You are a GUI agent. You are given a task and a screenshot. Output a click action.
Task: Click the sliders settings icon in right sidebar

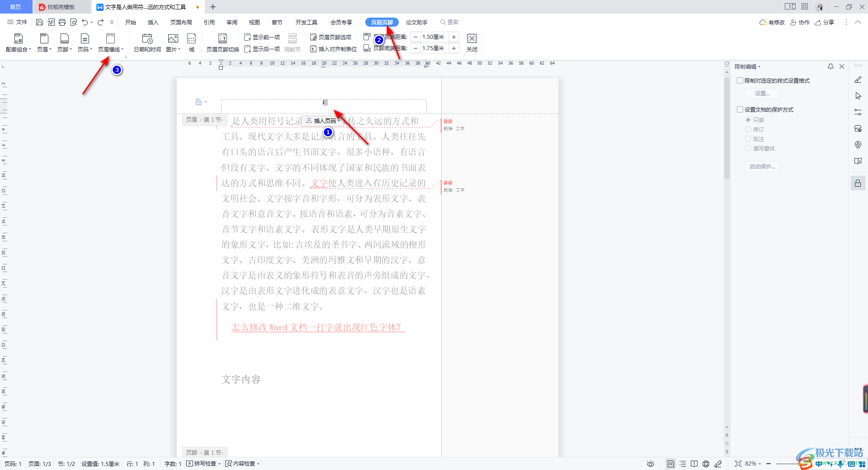[x=858, y=112]
